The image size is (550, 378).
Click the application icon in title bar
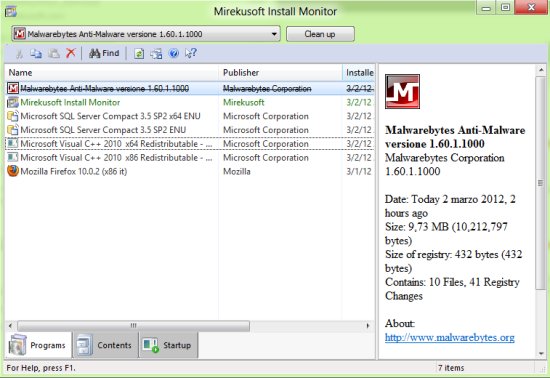pyautogui.click(x=11, y=12)
